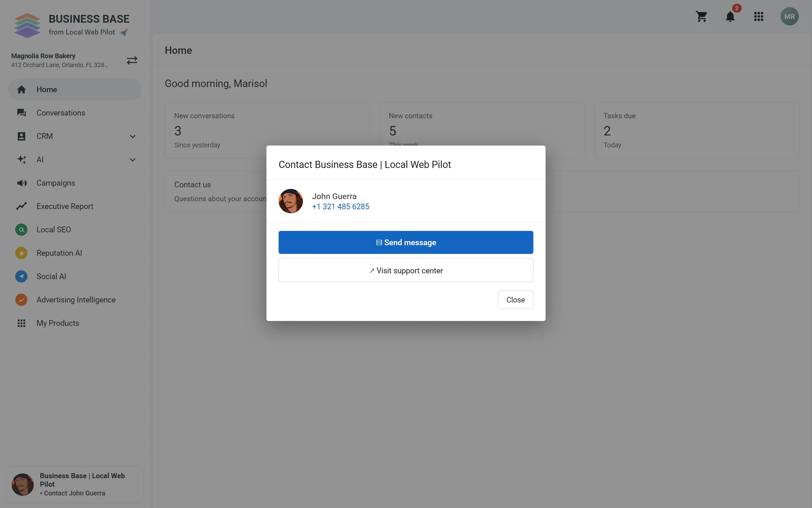
Task: Click the Contact us card heading
Action: [192, 185]
